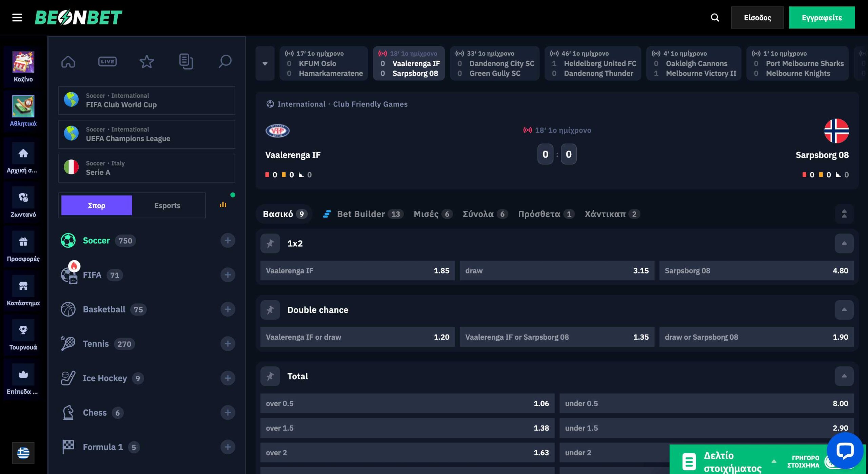Select the Βασικό tab
The width and height of the screenshot is (868, 474).
click(x=284, y=214)
